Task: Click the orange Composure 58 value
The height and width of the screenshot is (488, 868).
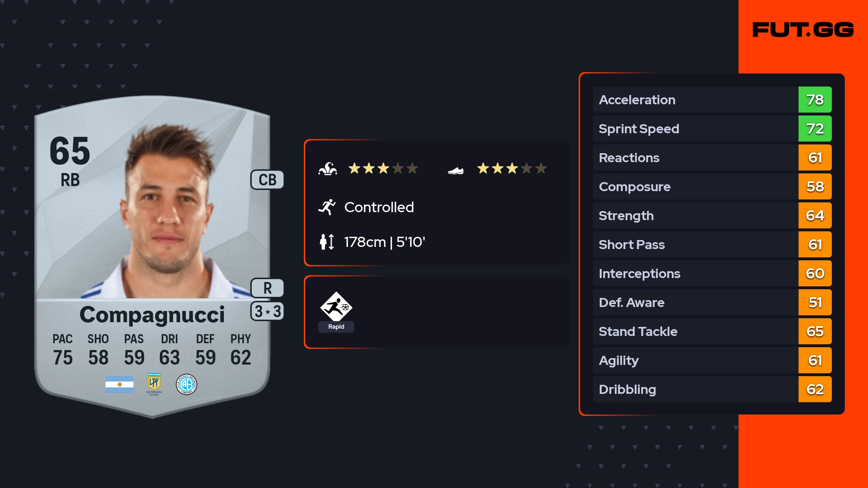Action: [815, 186]
